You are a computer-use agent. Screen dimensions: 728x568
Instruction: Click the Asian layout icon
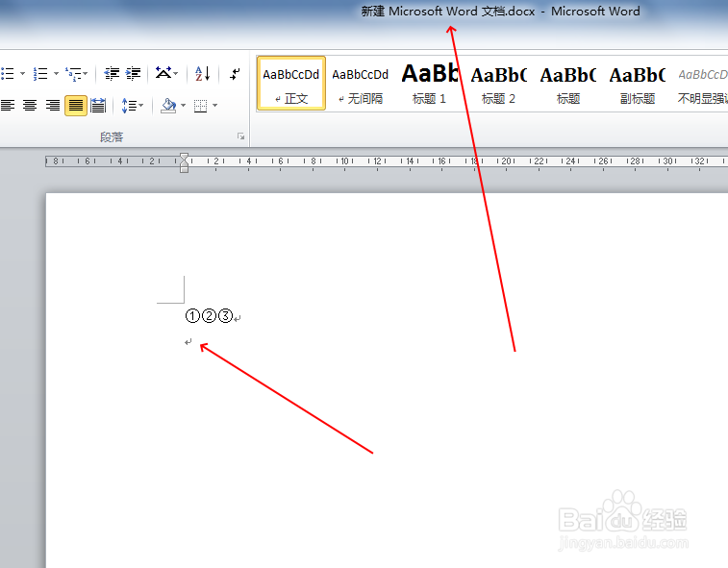point(163,73)
